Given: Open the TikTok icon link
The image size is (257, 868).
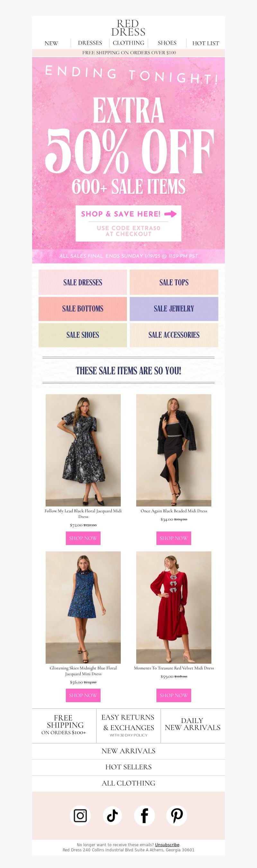Looking at the screenshot, I should 112,816.
